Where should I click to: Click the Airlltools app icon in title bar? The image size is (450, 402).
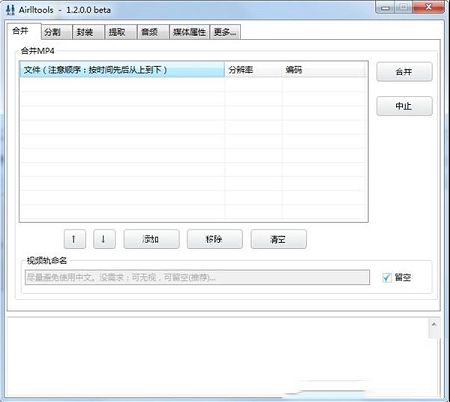(10, 10)
